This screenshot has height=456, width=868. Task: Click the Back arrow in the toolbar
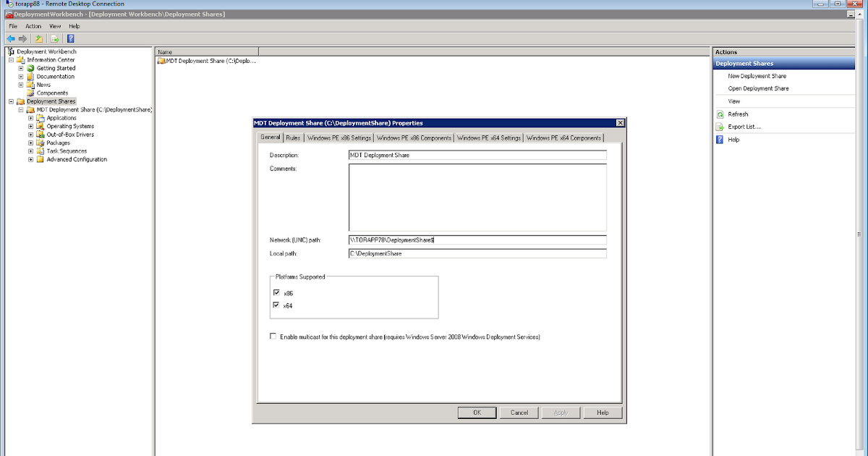pyautogui.click(x=10, y=38)
